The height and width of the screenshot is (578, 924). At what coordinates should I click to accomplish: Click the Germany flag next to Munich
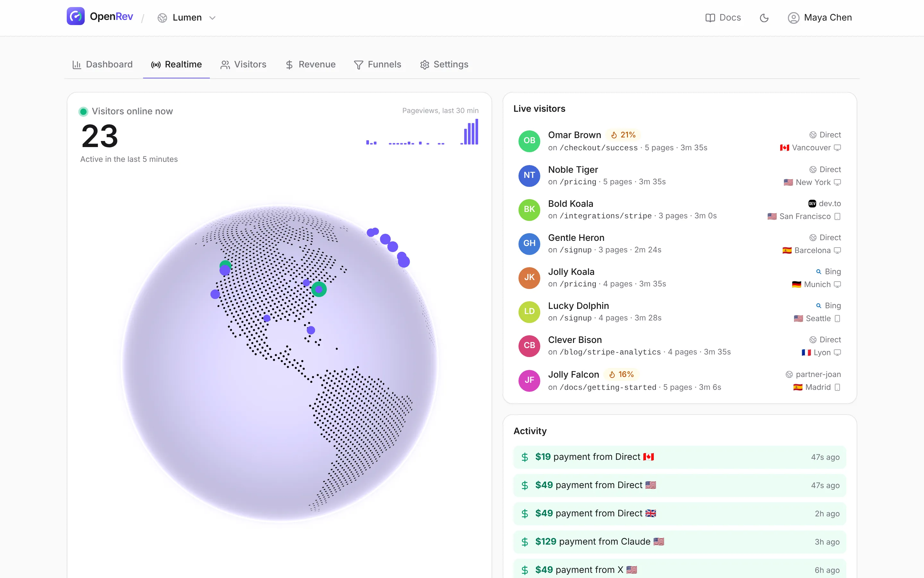point(797,285)
